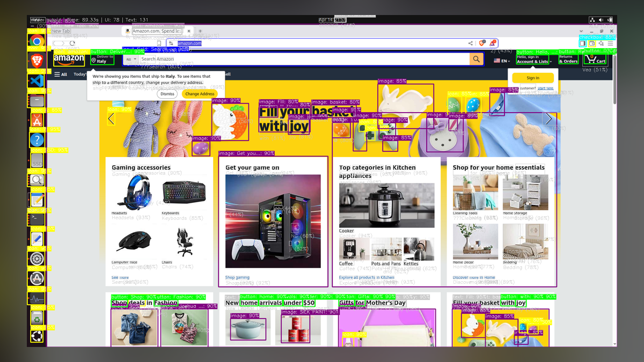Click the Amazon logo

[x=69, y=59]
